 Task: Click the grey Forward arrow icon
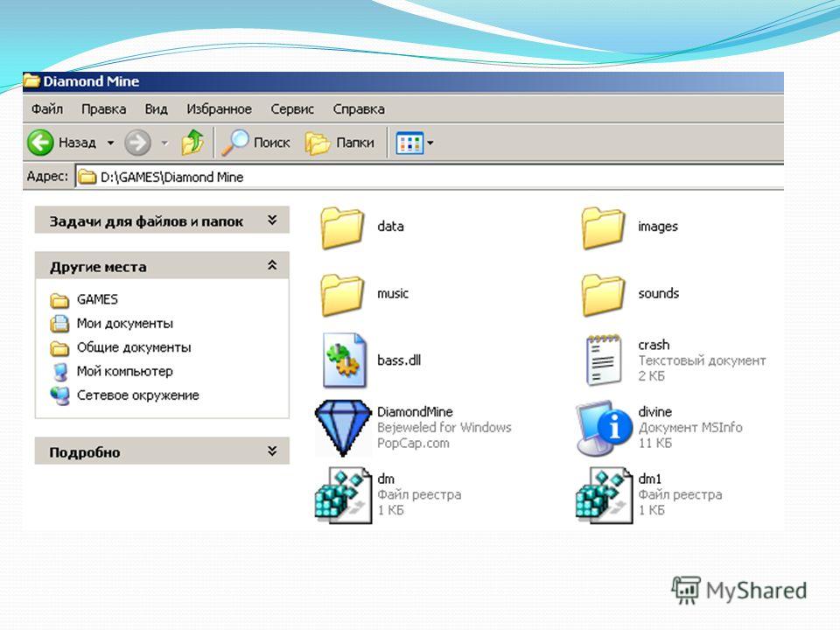coord(137,143)
